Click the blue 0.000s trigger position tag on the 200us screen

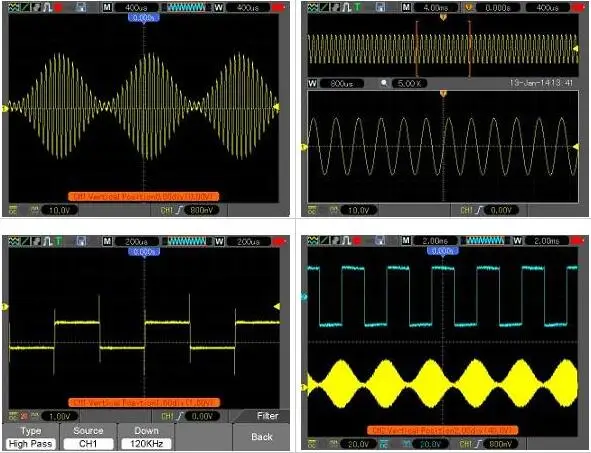[144, 252]
